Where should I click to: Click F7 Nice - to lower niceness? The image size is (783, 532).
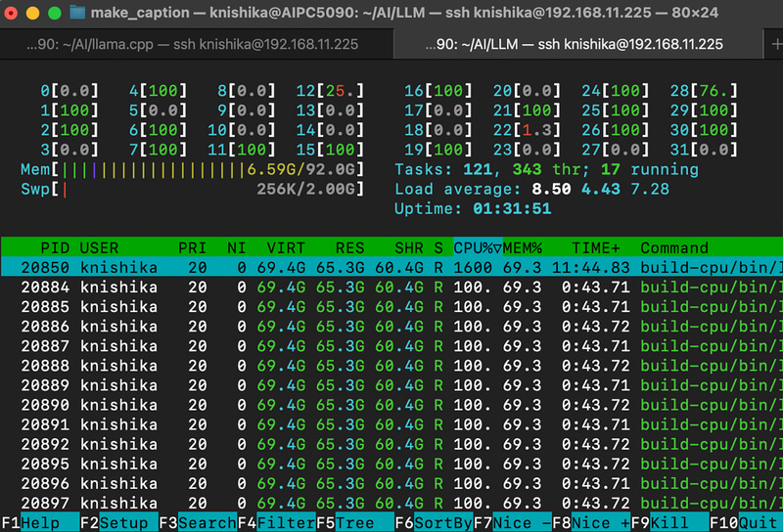pos(512,522)
